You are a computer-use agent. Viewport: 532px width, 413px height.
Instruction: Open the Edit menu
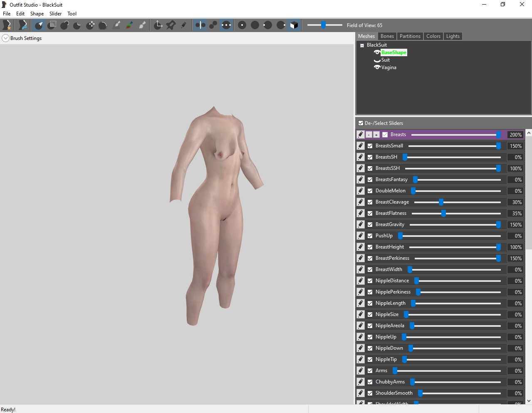[x=20, y=14]
